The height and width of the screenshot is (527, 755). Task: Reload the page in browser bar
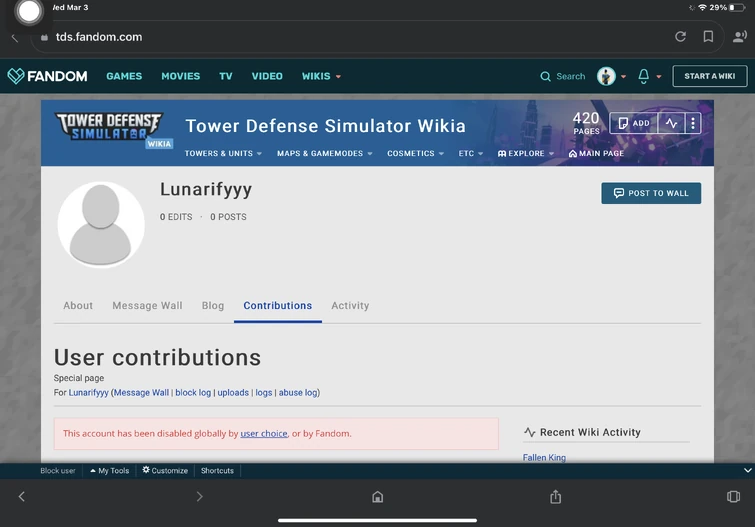[680, 37]
